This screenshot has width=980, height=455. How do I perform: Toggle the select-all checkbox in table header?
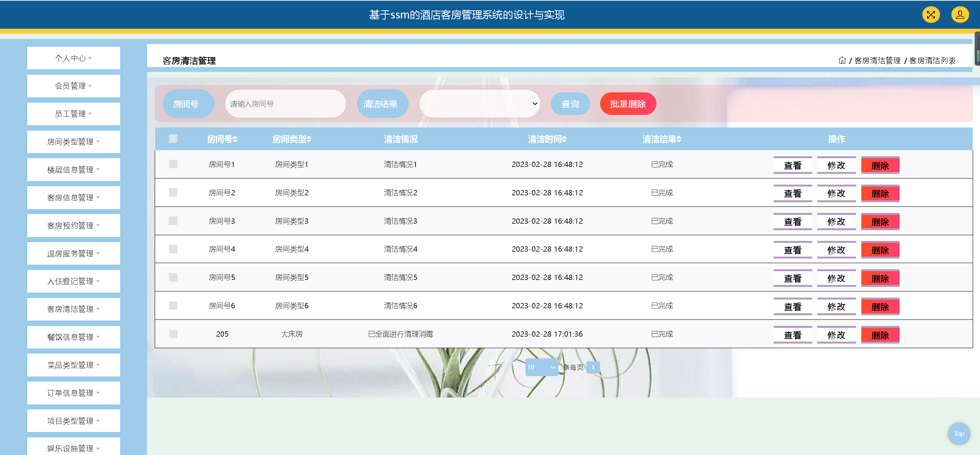(x=173, y=139)
